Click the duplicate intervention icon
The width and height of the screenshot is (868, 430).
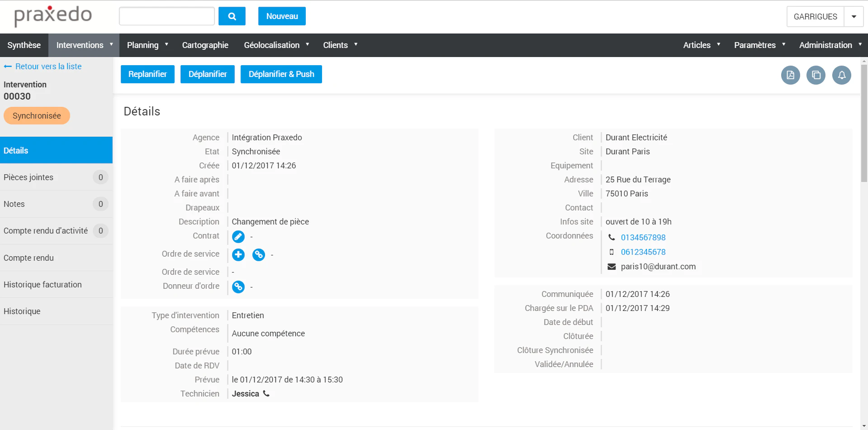click(x=816, y=75)
